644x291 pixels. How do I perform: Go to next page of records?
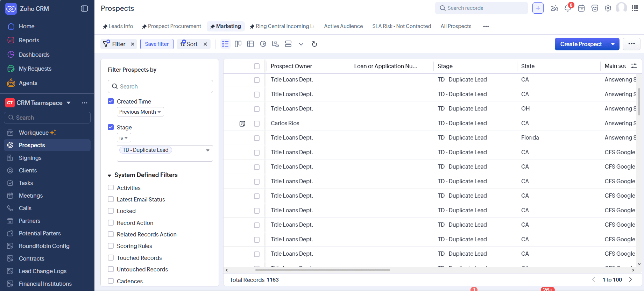[x=631, y=279]
